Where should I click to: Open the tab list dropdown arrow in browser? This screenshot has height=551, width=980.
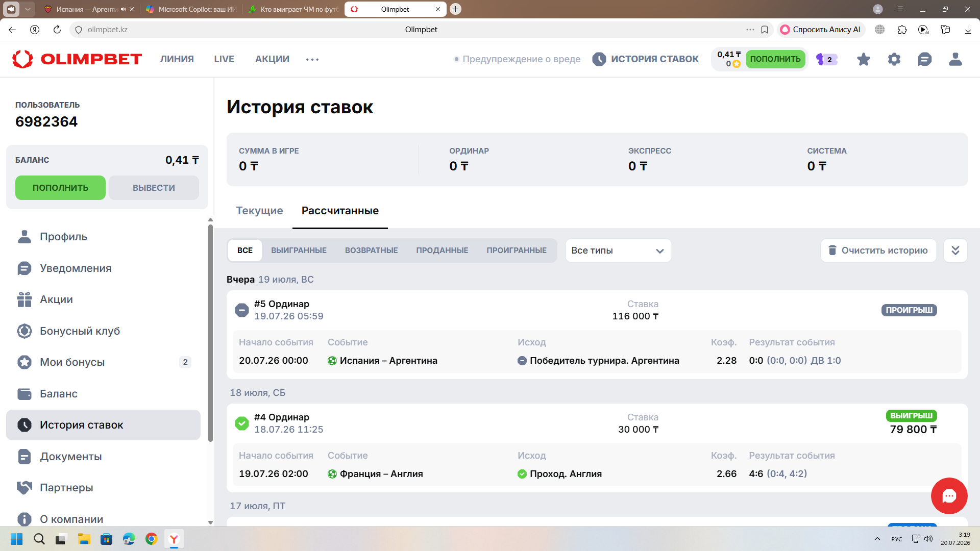pos(28,9)
